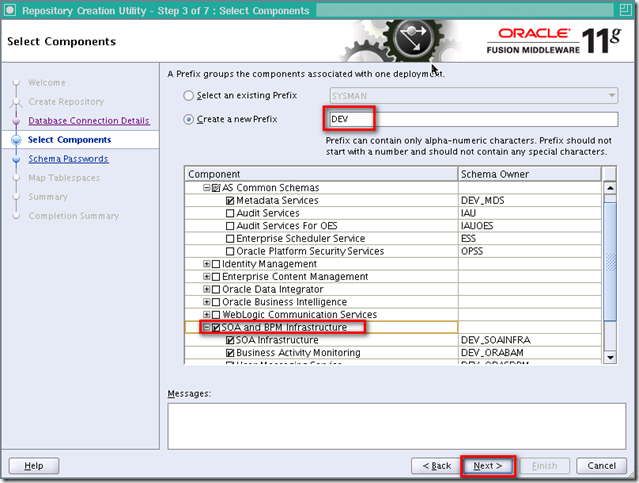639x483 pixels.
Task: Click the Help button
Action: pyautogui.click(x=34, y=465)
